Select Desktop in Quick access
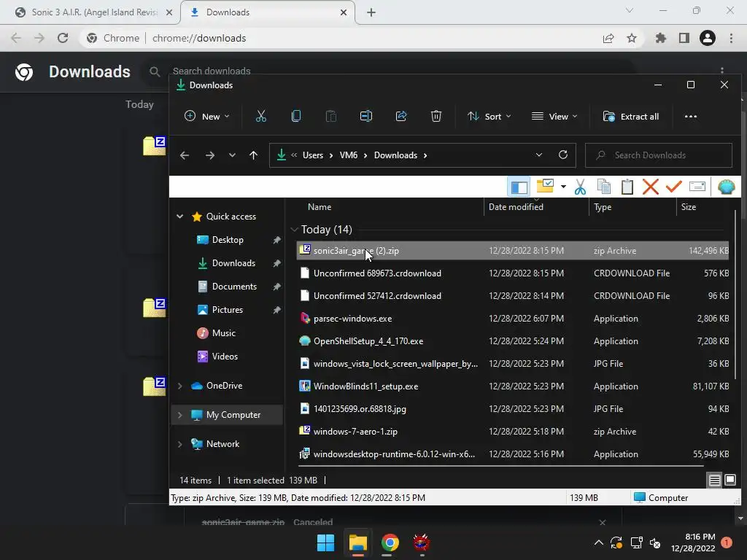This screenshot has width=747, height=560. coord(228,240)
